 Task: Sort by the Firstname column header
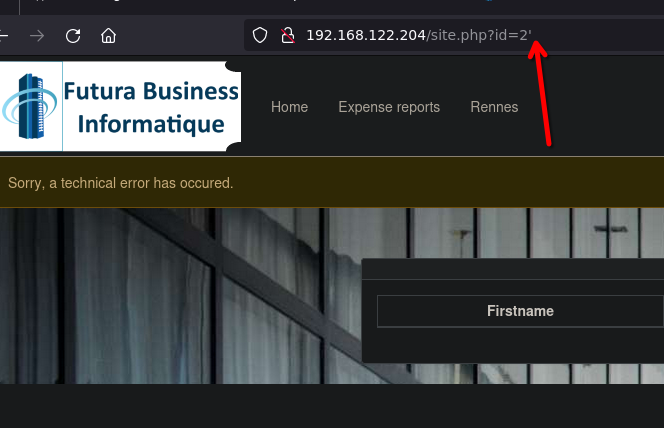(x=520, y=311)
